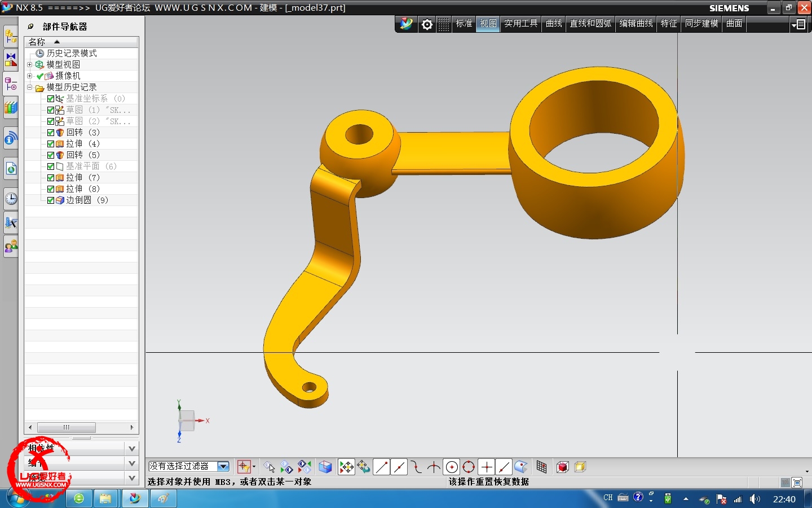Open the Internet Explorer sidebar tab

[x=11, y=168]
